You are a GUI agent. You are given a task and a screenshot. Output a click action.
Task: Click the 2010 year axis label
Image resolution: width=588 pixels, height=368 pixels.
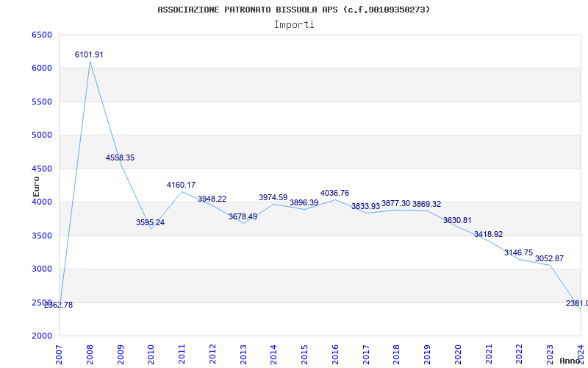point(151,355)
